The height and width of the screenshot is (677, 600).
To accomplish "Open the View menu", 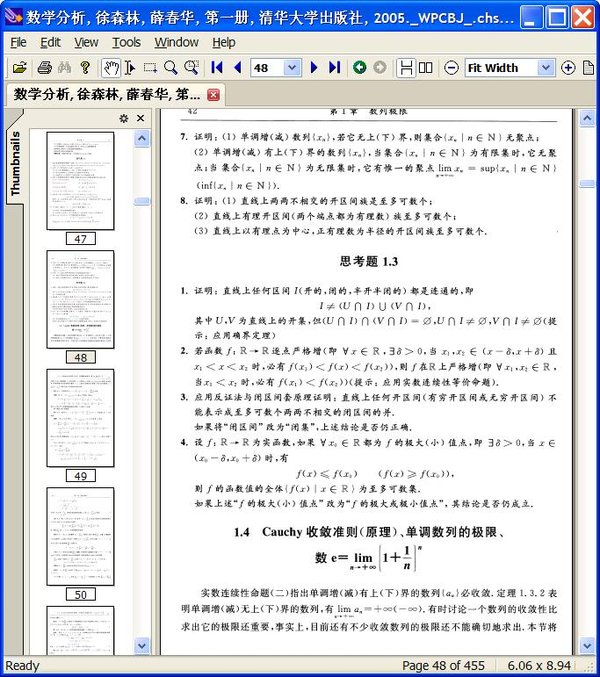I will tap(86, 43).
